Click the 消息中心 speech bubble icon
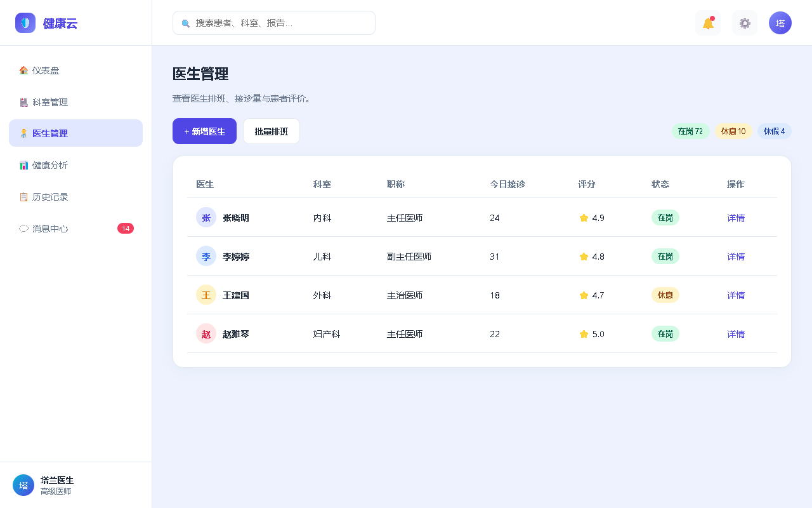This screenshot has width=812, height=508. (x=23, y=229)
